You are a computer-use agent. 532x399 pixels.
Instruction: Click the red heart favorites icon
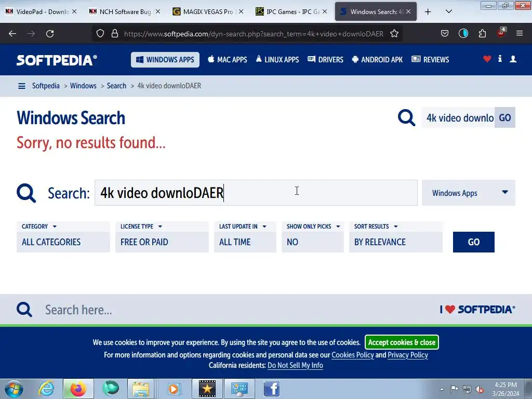tap(487, 59)
